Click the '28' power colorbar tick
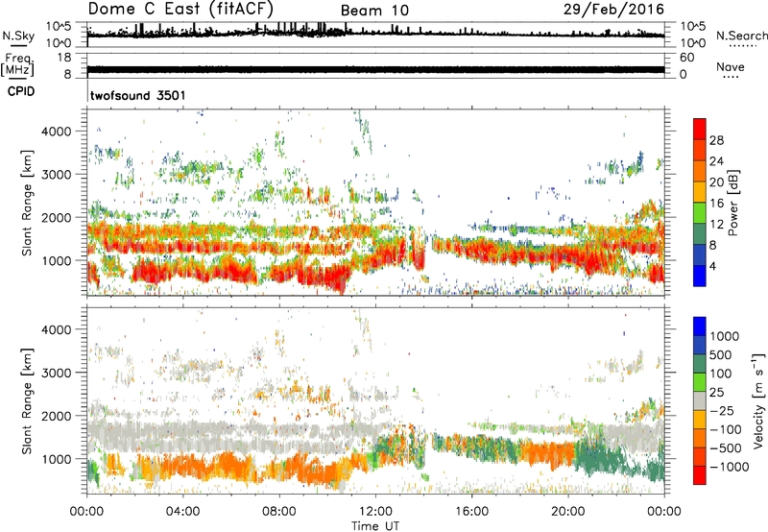Viewport: 768px width, 532px height. pos(716,140)
